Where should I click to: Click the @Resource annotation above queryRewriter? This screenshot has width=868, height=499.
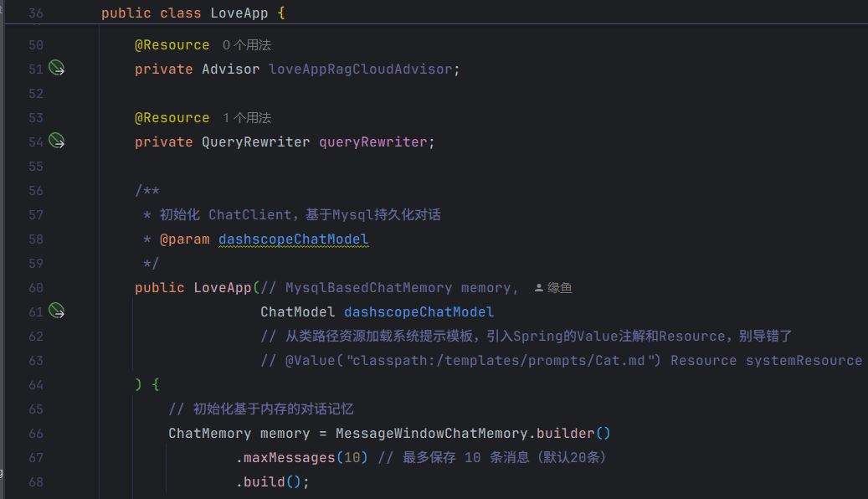[x=172, y=118]
